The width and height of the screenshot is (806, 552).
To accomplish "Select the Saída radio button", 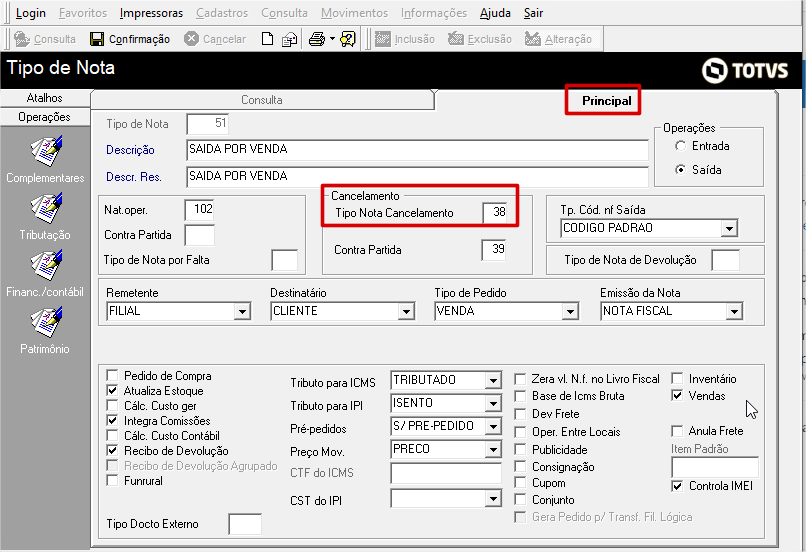I will pyautogui.click(x=681, y=170).
